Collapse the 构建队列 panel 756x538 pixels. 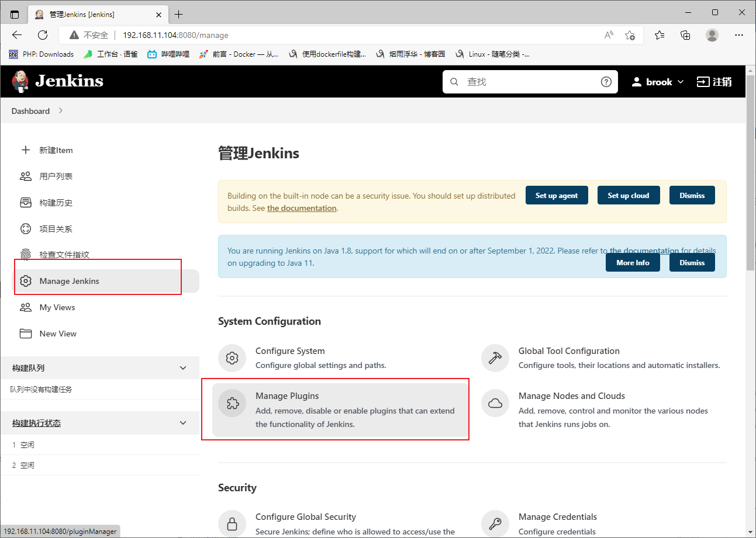point(183,368)
